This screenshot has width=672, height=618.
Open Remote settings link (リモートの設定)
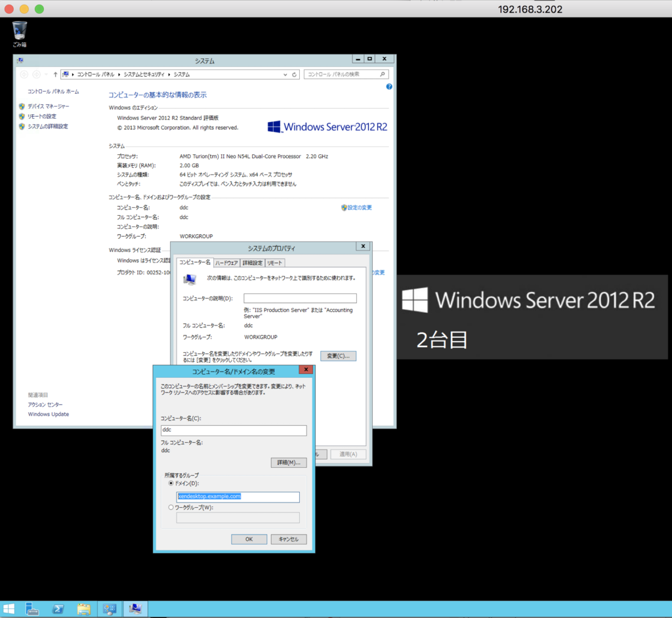42,116
